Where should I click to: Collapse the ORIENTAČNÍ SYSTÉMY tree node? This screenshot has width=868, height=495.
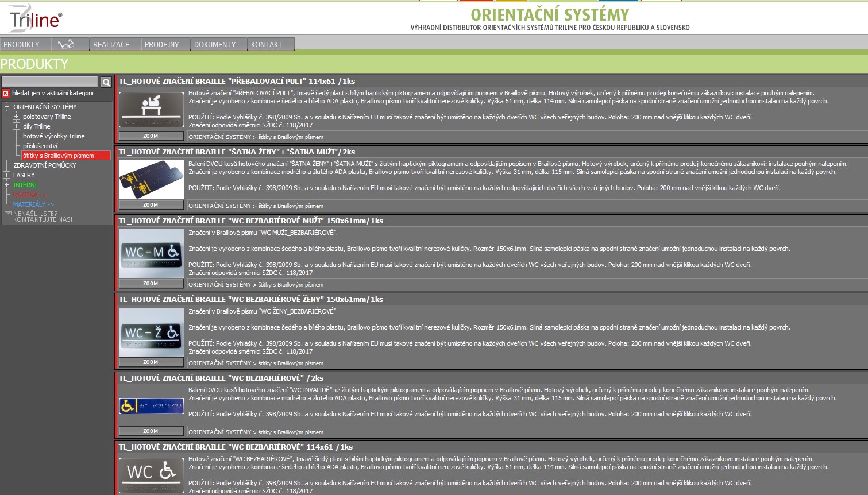tap(7, 107)
